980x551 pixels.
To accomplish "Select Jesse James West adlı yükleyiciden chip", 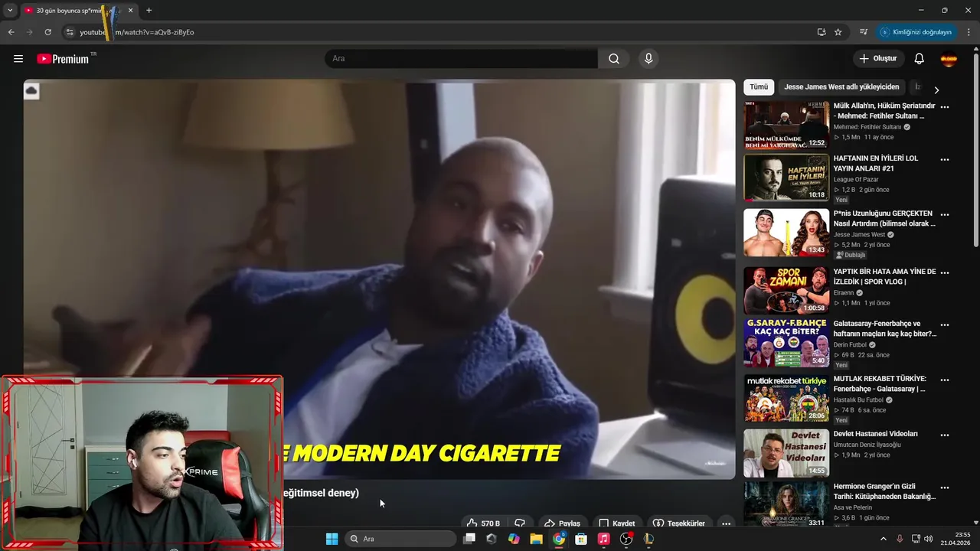I will [841, 87].
